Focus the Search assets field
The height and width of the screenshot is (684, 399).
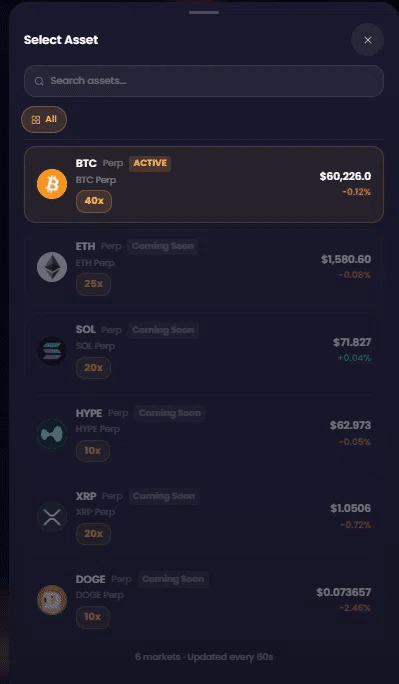click(204, 81)
